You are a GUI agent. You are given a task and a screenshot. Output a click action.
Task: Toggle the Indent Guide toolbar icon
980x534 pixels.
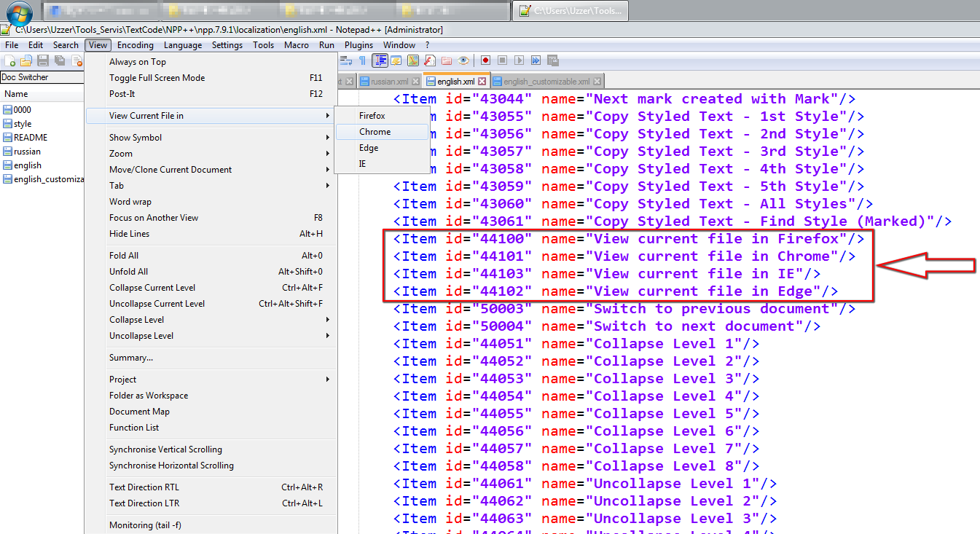[380, 60]
